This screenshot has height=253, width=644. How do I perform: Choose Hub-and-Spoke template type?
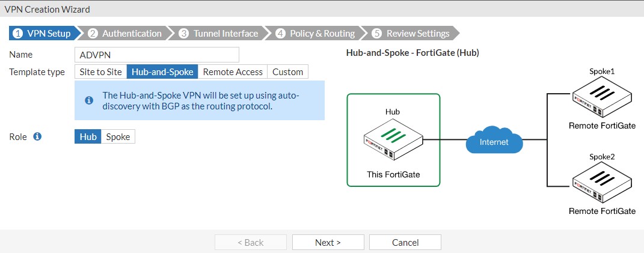(162, 72)
